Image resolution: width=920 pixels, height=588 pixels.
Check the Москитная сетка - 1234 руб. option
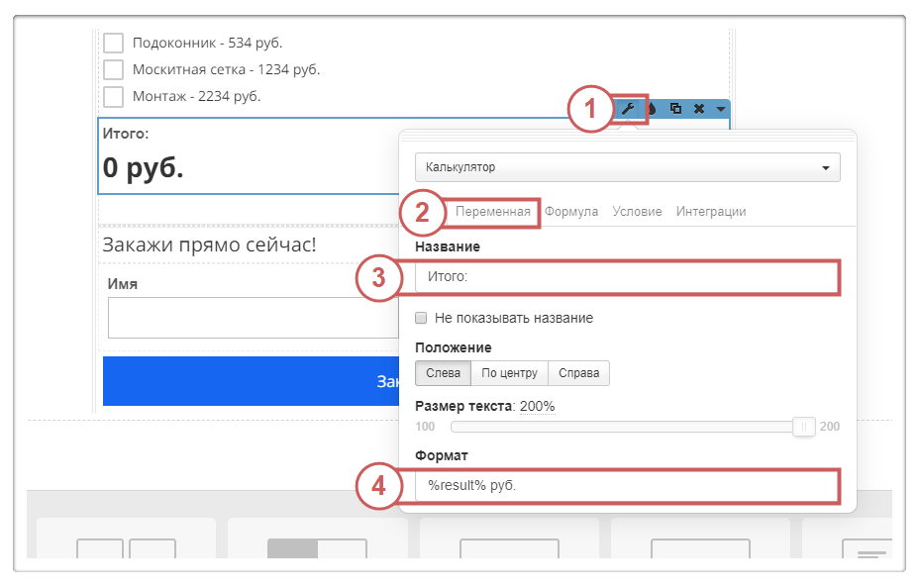click(114, 69)
